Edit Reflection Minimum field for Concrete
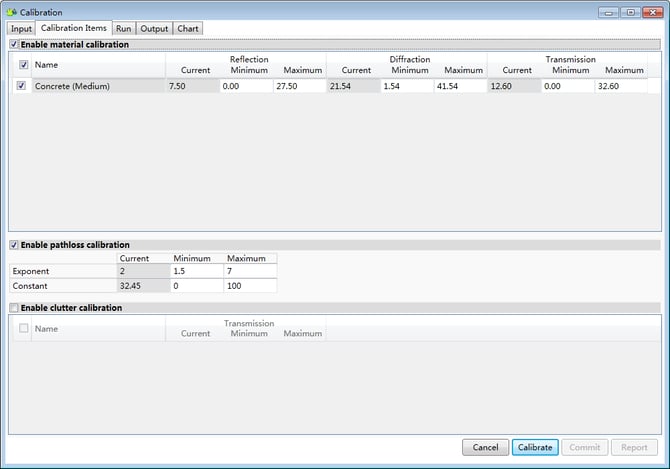670x469 pixels. click(245, 87)
